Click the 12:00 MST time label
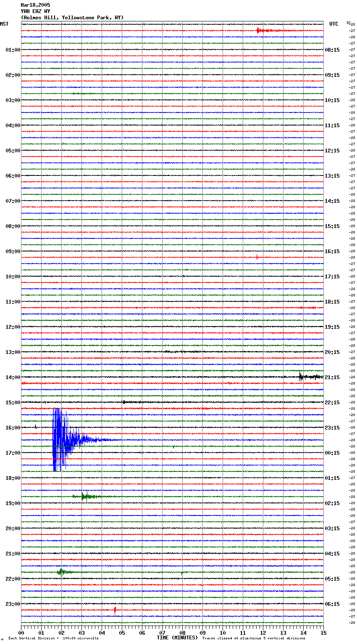The width and height of the screenshot is (357, 644). click(x=13, y=327)
